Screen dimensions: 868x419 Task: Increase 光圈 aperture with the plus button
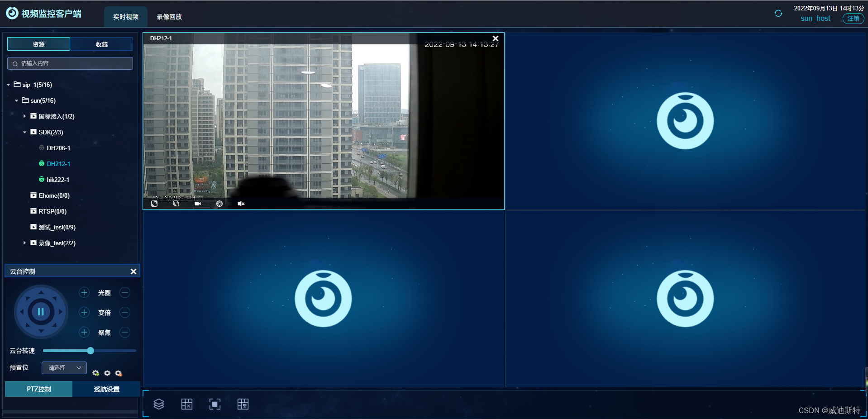click(x=84, y=292)
